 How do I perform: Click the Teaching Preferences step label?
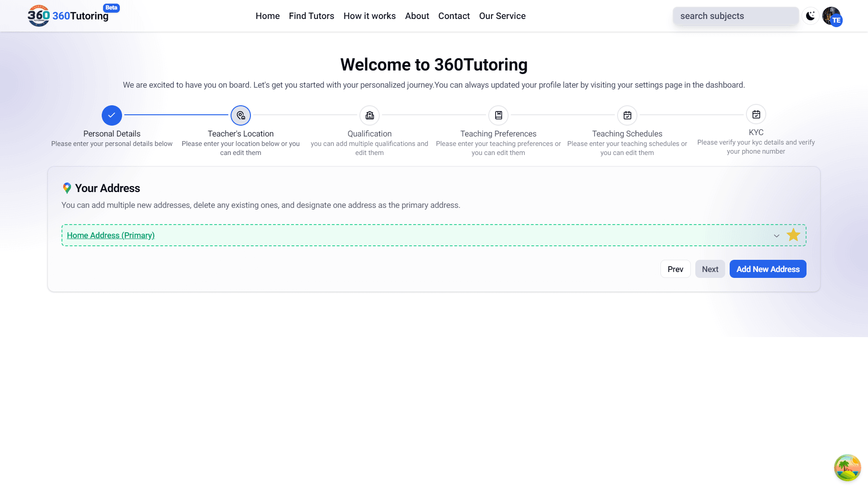[x=498, y=134]
